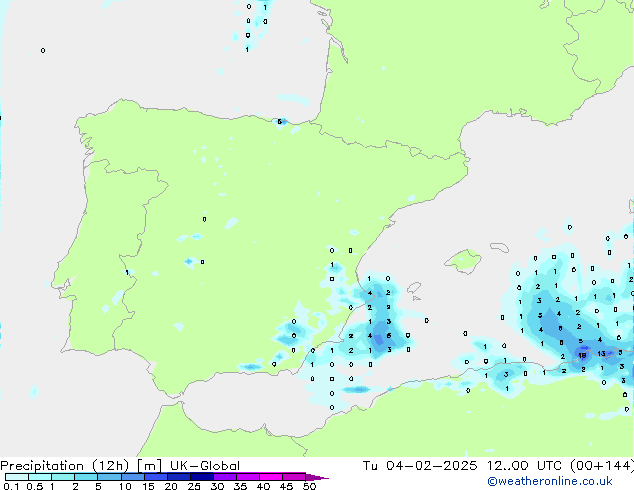
Task: Click the 25–30 dark blue legend swatch
Action: click(202, 477)
